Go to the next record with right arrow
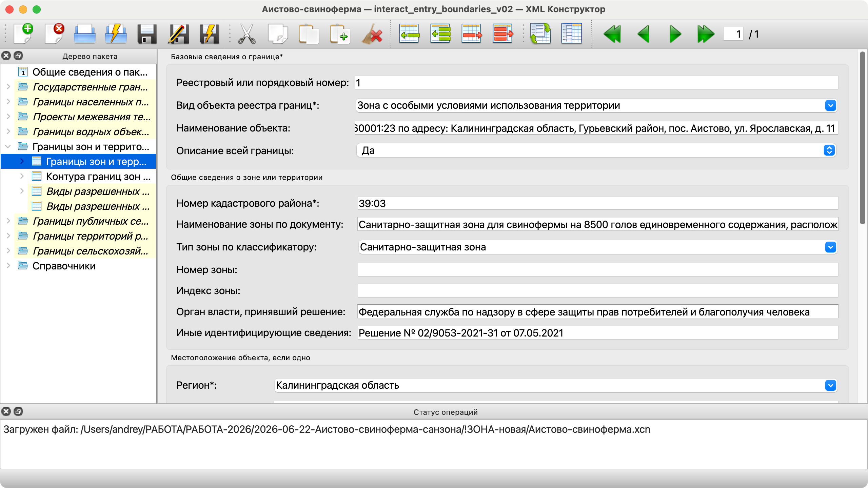The image size is (868, 488). 675,34
